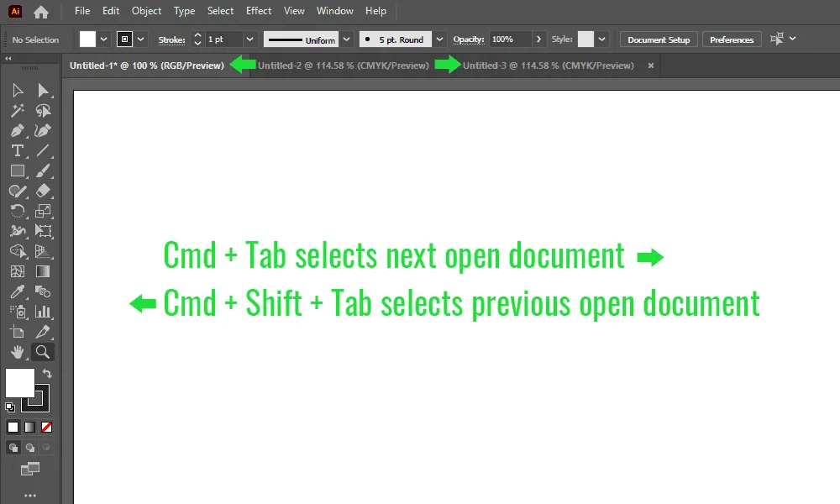Click Document Setup button
The width and height of the screenshot is (840, 504).
click(x=659, y=39)
